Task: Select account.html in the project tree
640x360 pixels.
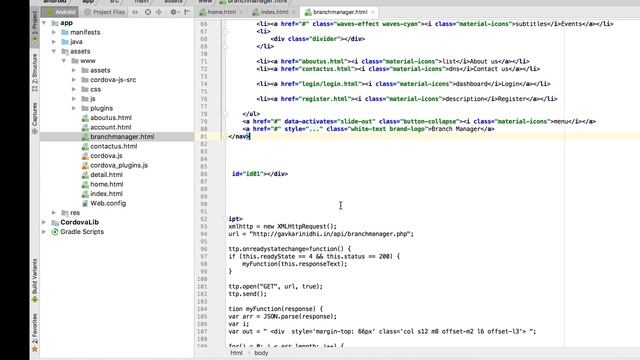Action: (110, 127)
